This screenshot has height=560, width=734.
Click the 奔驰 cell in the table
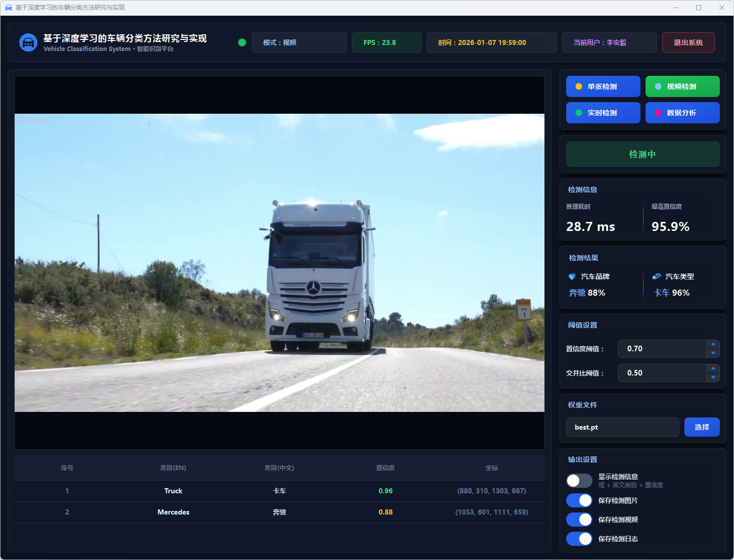coord(280,512)
